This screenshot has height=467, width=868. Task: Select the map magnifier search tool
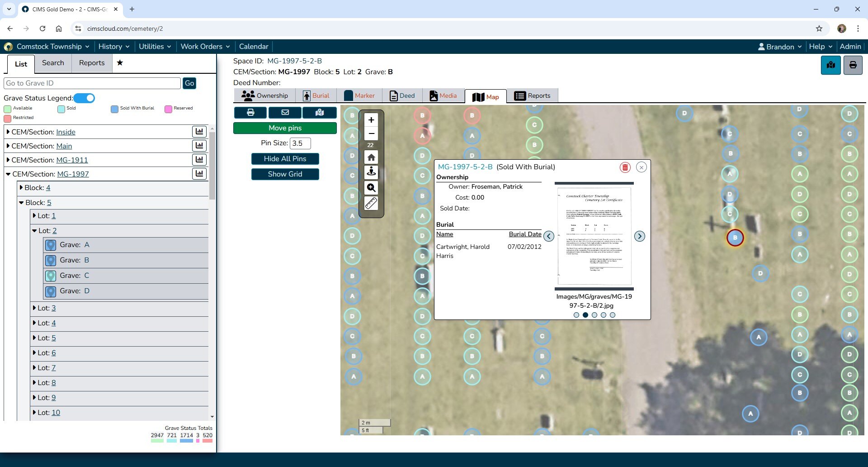371,187
